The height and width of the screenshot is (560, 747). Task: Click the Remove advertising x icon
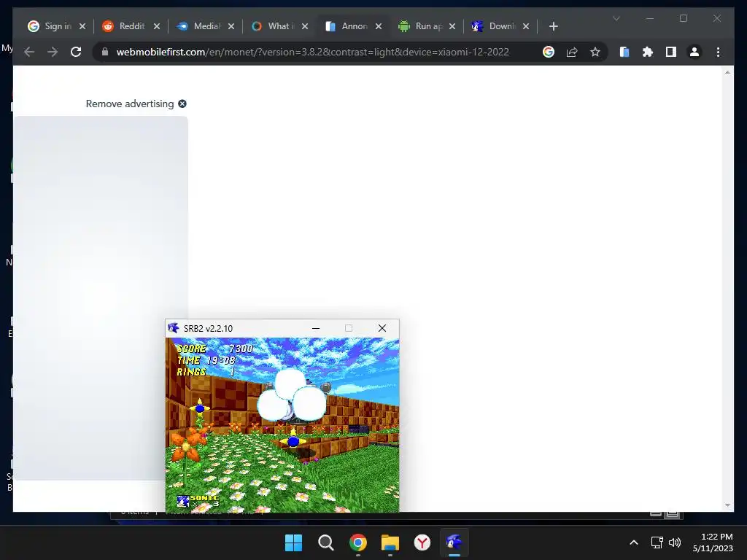pos(182,104)
